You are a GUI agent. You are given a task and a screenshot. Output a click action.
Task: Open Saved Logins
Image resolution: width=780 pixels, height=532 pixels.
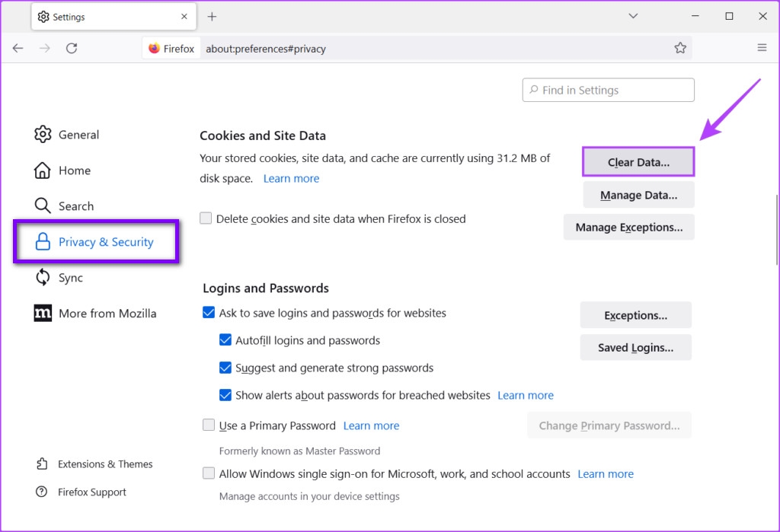[635, 347]
